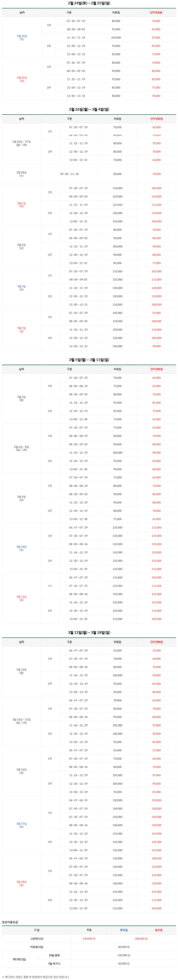Click the 3월 10일 (토) date cell

21,548
